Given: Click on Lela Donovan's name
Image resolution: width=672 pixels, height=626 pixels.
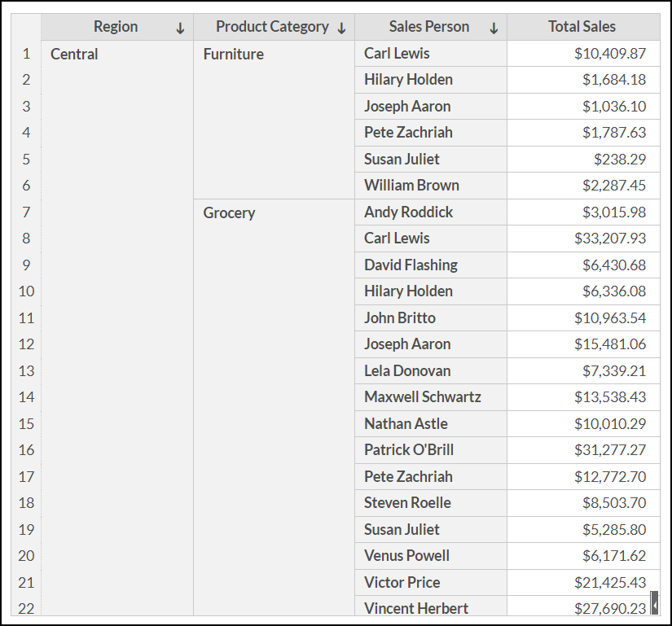Looking at the screenshot, I should point(407,371).
